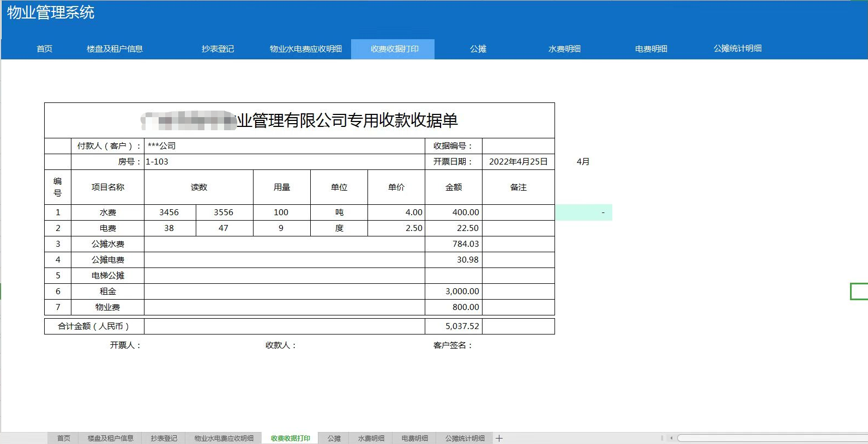Open 公摊 in the top navigation bar
Screen dimensions: 868x444
point(478,49)
